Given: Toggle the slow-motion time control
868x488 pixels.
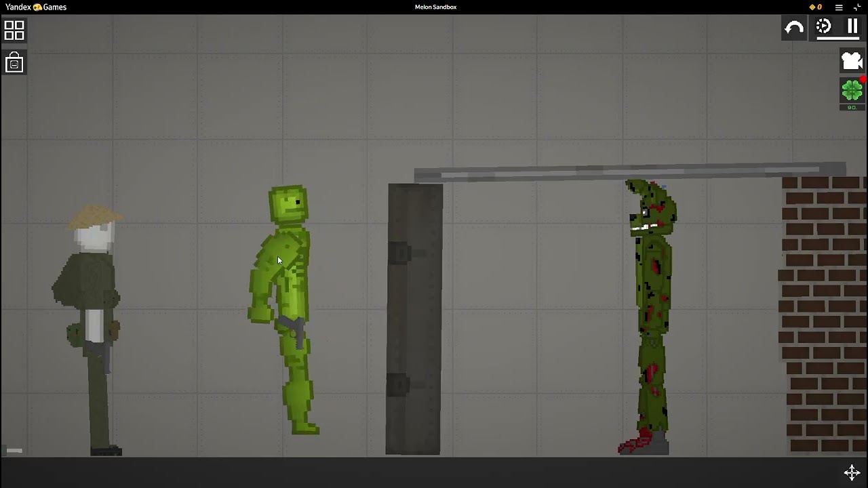Looking at the screenshot, I should coord(823,27).
